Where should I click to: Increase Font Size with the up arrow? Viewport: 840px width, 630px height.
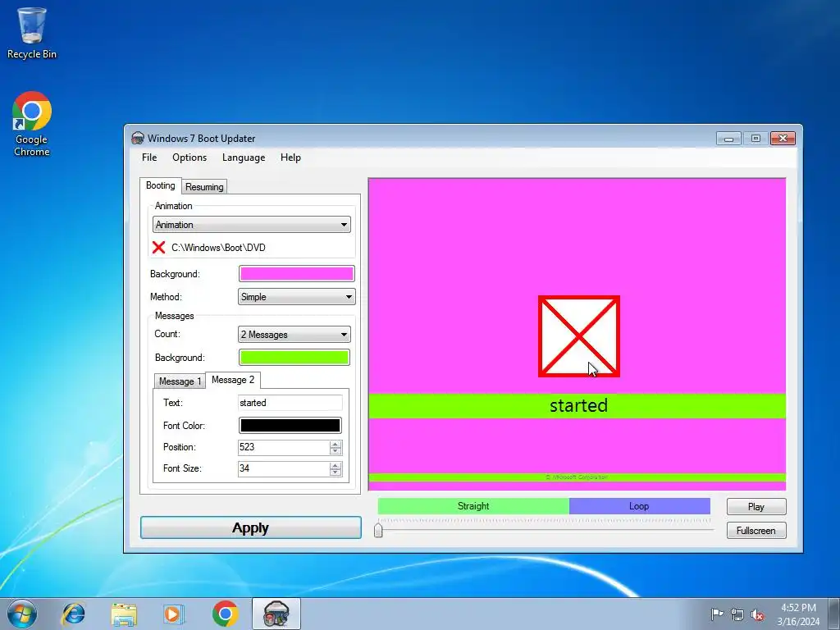pyautogui.click(x=336, y=466)
